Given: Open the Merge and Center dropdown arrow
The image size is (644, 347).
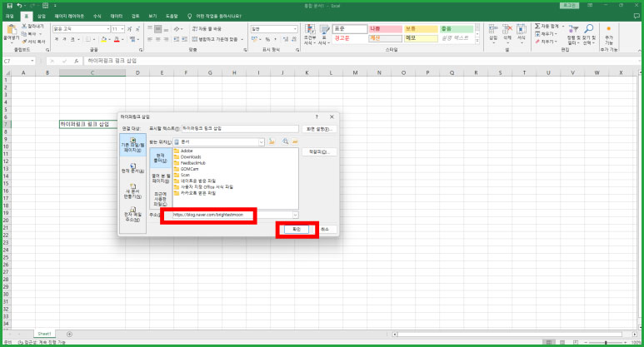Looking at the screenshot, I should [242, 39].
